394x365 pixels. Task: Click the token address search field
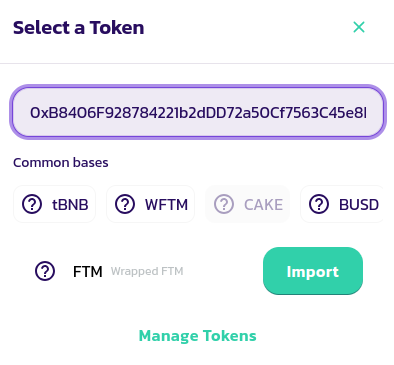pyautogui.click(x=198, y=112)
